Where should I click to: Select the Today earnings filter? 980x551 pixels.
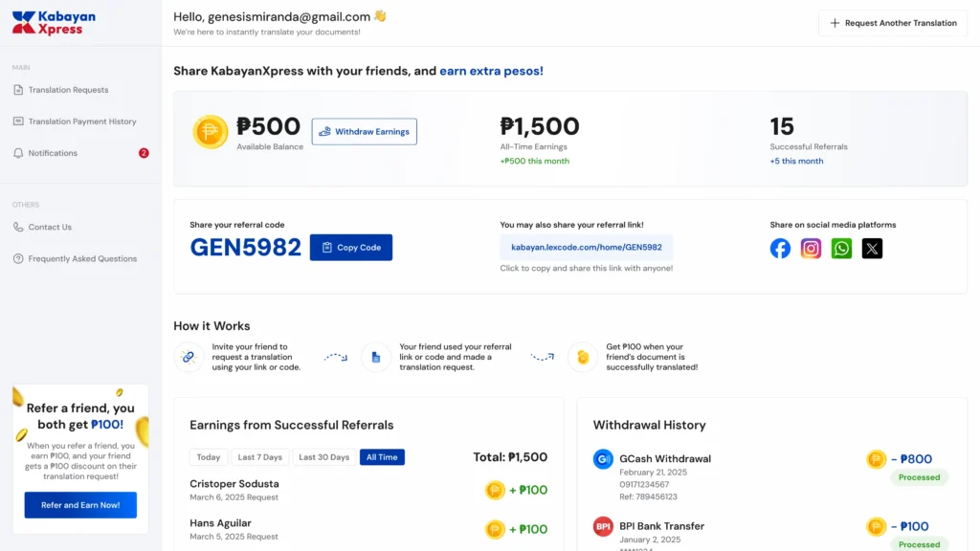pyautogui.click(x=209, y=457)
